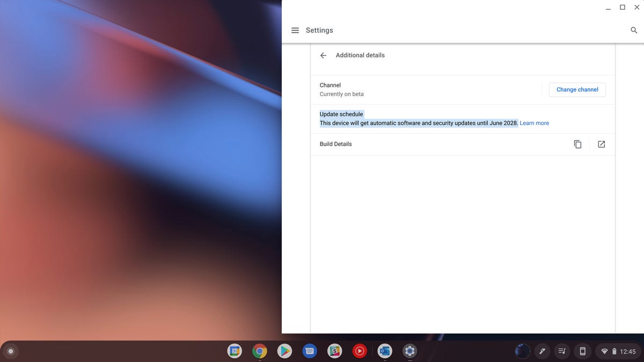Launch Google Play Store
Screen dimensions: 644x362
pyautogui.click(x=284, y=351)
